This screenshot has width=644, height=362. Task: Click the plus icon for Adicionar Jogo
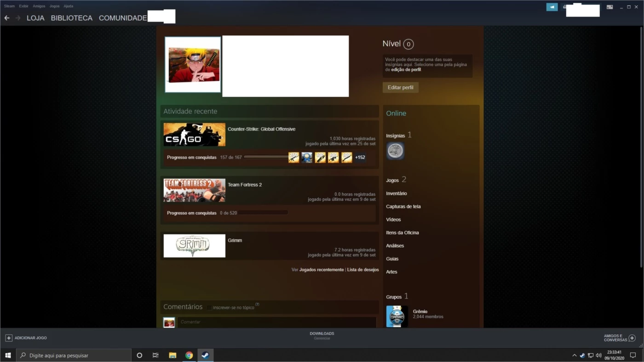pyautogui.click(x=9, y=338)
